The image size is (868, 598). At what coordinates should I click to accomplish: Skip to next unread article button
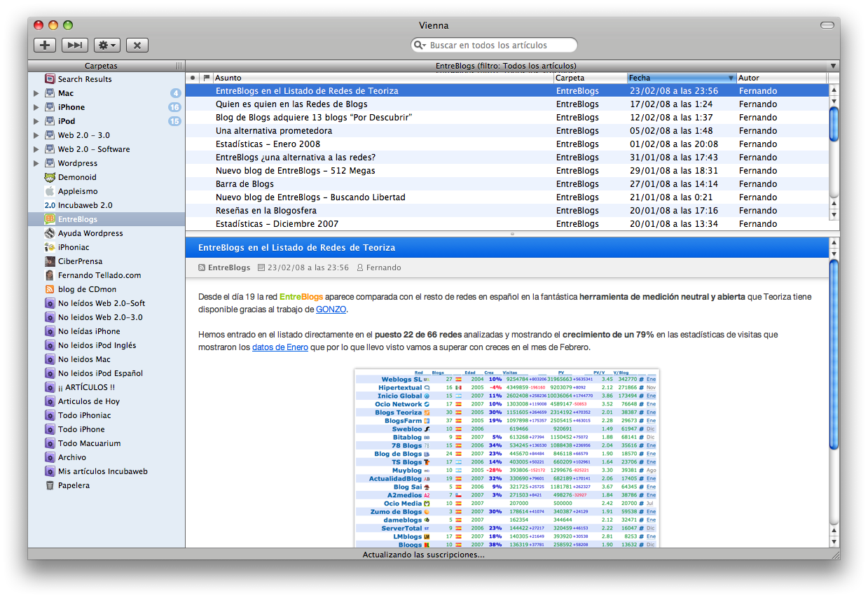point(75,45)
